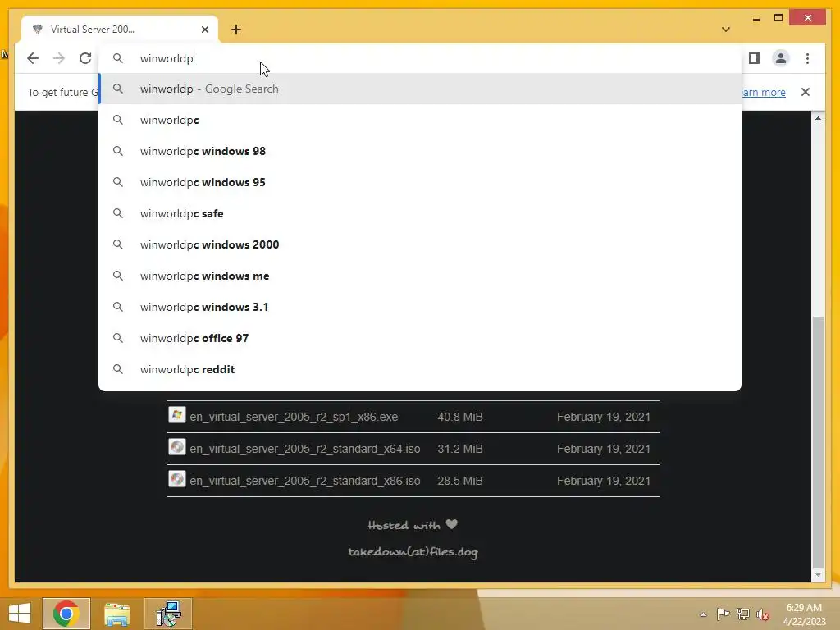
Task: Select suggestion "winworldpc safe"
Action: click(x=420, y=213)
